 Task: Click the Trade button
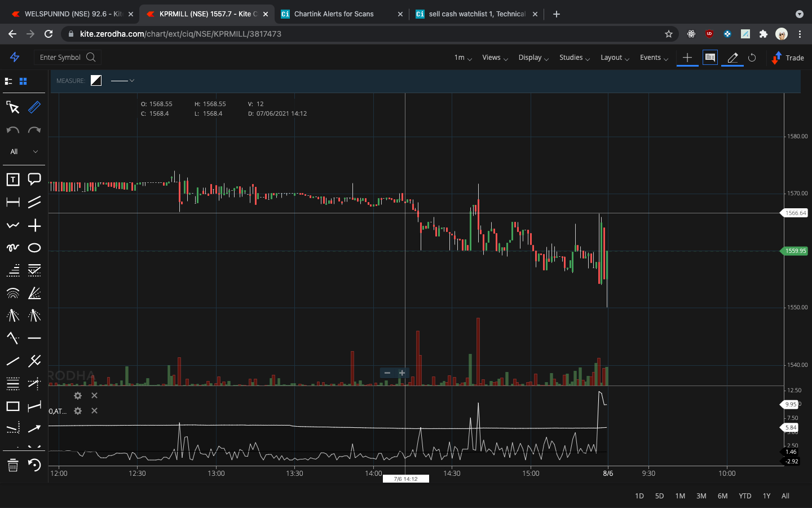(787, 58)
